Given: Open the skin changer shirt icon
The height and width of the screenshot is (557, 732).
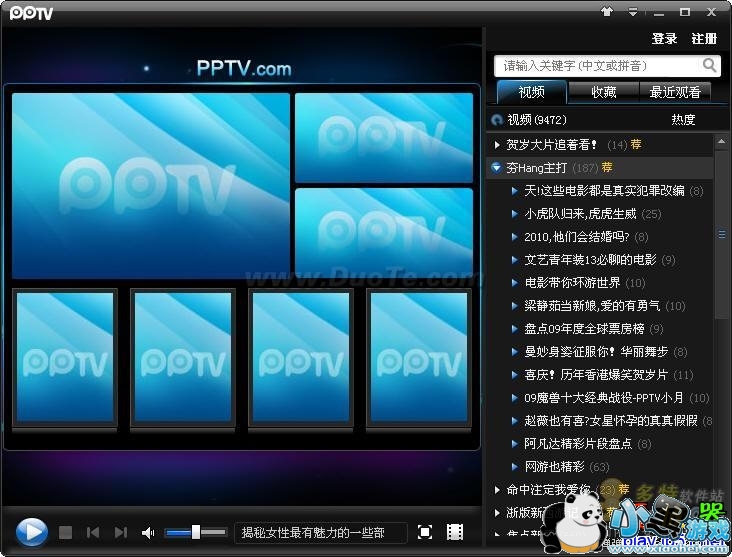Looking at the screenshot, I should click(x=606, y=12).
